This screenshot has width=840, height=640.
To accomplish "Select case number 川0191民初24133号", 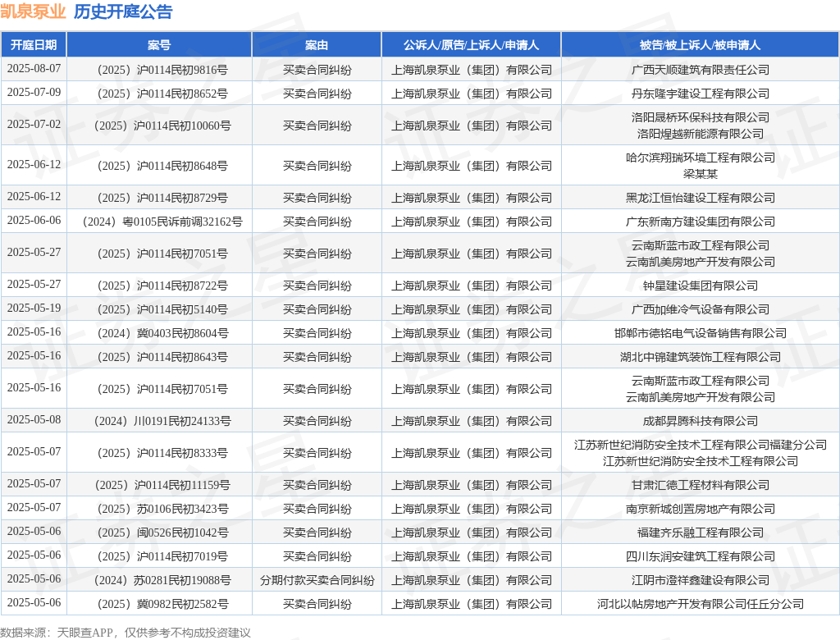I will [160, 421].
